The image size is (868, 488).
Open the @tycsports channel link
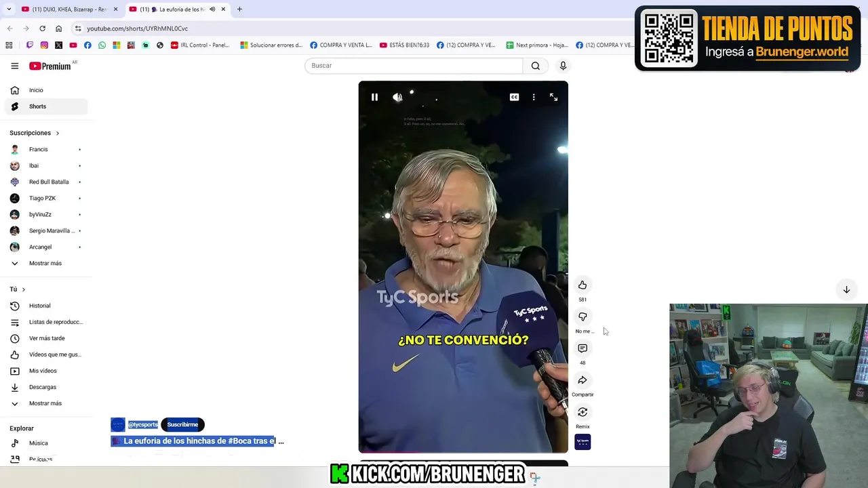[x=142, y=424]
